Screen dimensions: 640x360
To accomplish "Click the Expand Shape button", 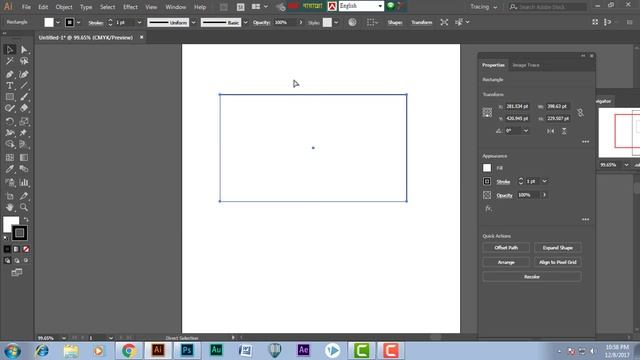I will [558, 248].
